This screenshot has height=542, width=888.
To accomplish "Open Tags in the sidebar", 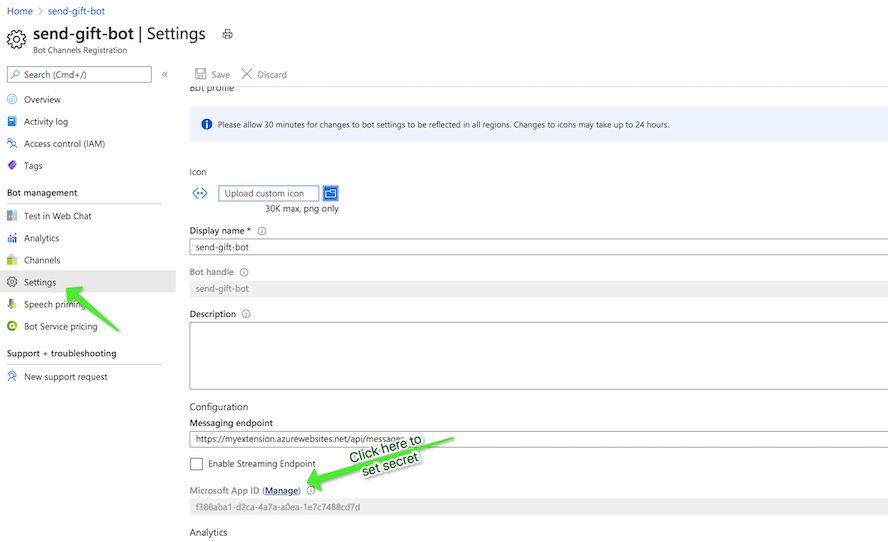I will pos(33,165).
